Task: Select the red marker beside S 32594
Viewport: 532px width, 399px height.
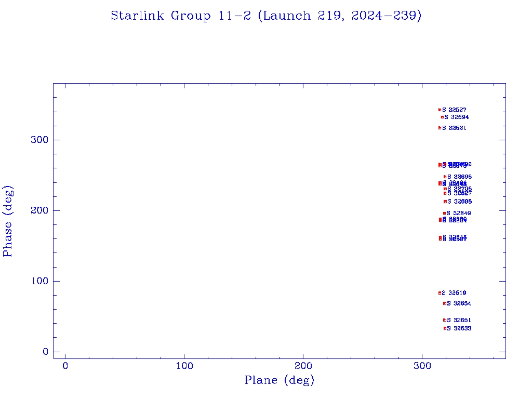Action: coord(442,117)
